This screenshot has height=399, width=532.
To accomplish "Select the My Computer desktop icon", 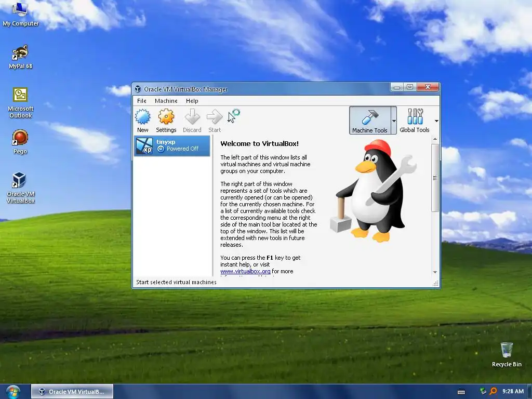I will 20,14.
